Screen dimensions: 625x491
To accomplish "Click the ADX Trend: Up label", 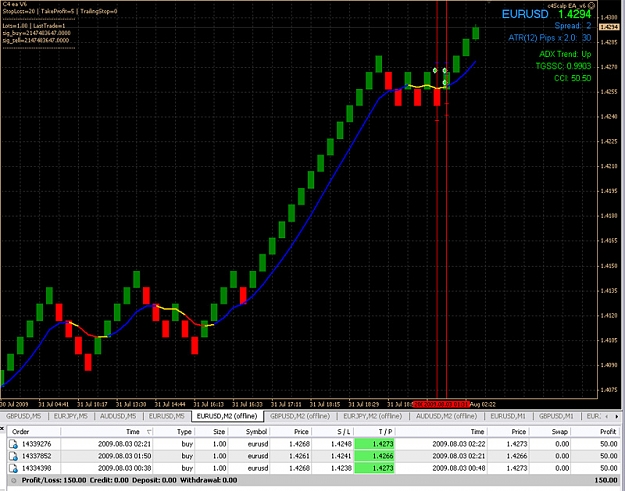I will point(565,54).
